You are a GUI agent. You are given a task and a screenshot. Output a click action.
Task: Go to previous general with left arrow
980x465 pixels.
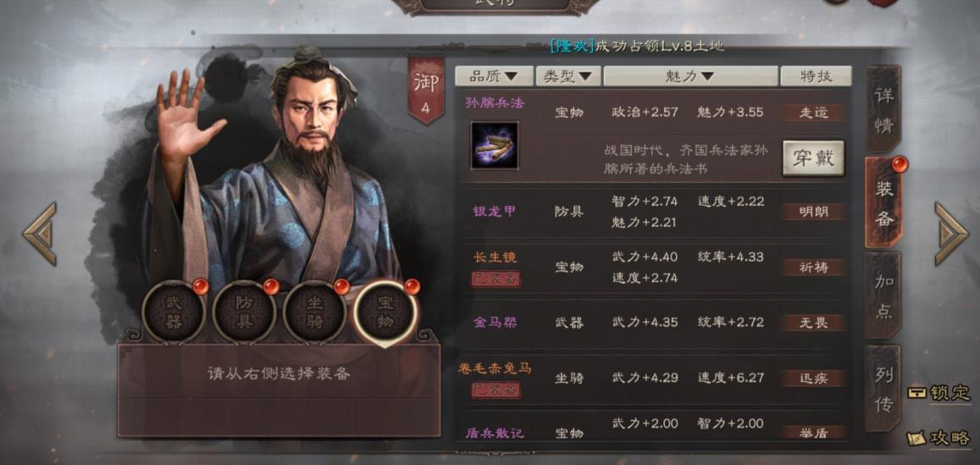40,234
